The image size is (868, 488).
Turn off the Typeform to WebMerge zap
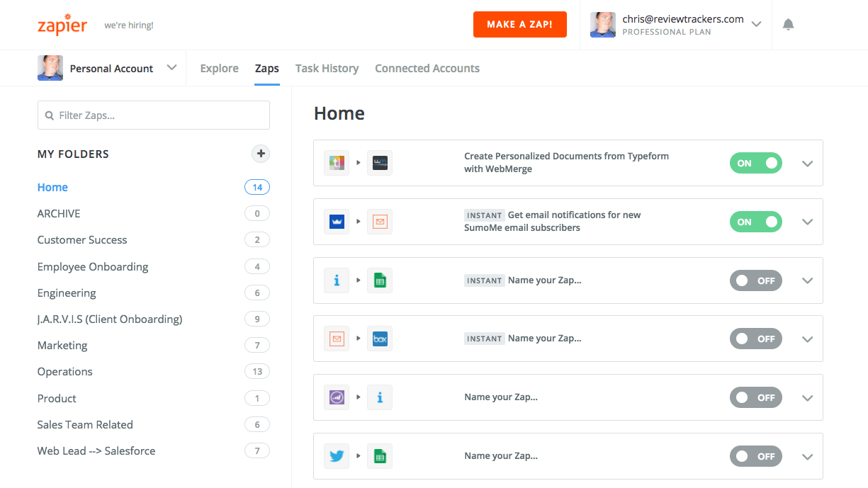[x=756, y=163]
